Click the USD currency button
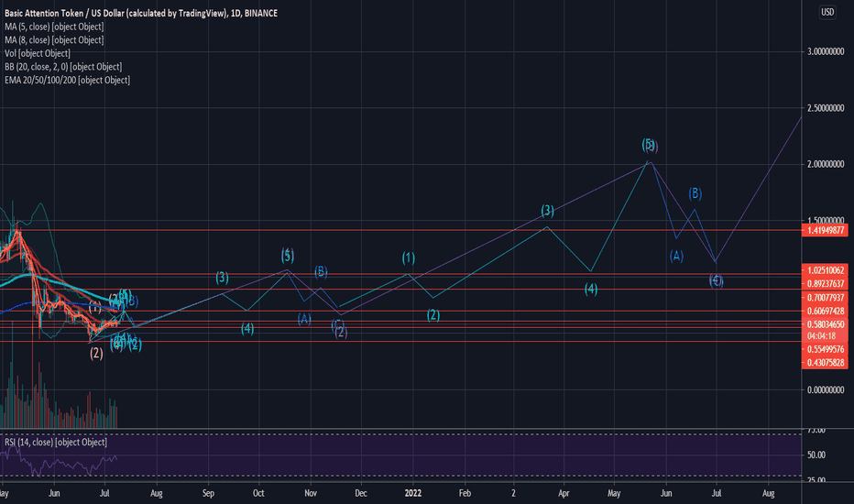 pyautogui.click(x=827, y=12)
